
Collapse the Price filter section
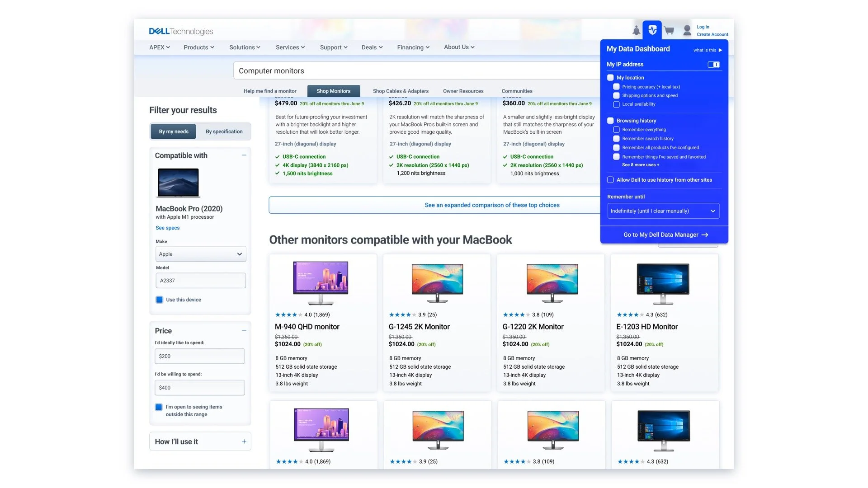[244, 331]
